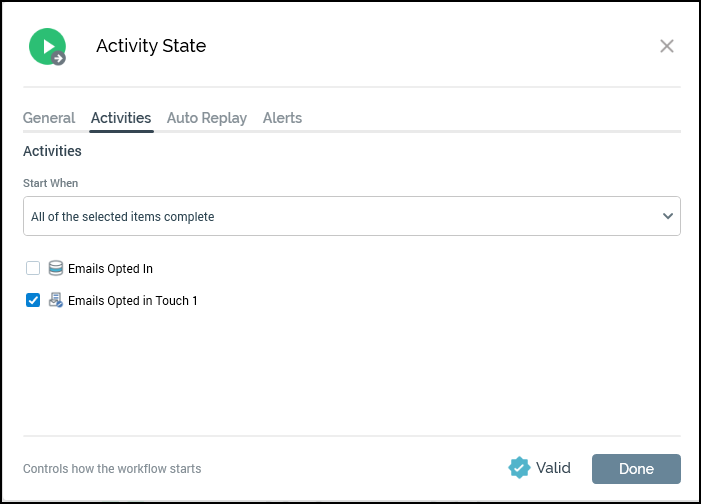Image resolution: width=701 pixels, height=504 pixels.
Task: Click the Activity State title text
Action: 151,46
